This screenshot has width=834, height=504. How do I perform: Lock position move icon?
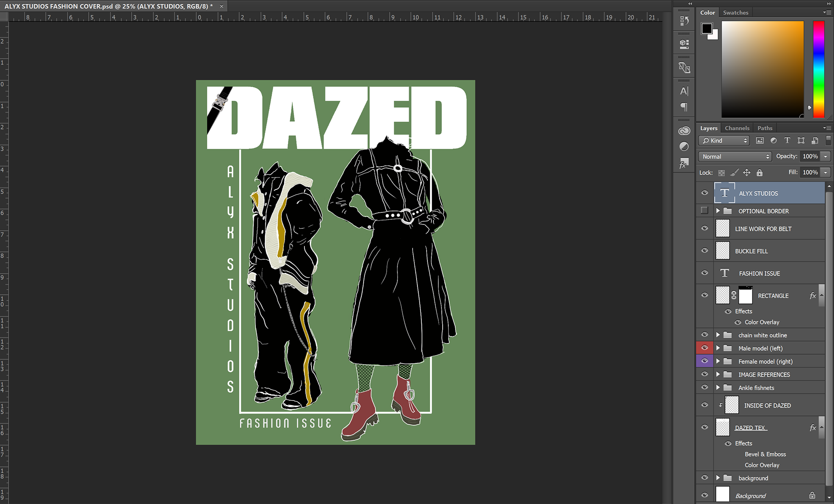pos(747,173)
